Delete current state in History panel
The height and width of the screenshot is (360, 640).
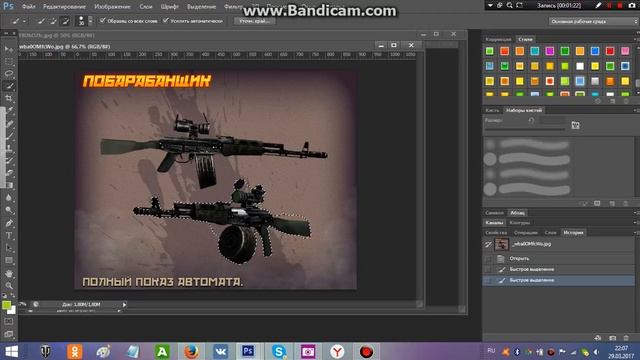pyautogui.click(x=626, y=338)
